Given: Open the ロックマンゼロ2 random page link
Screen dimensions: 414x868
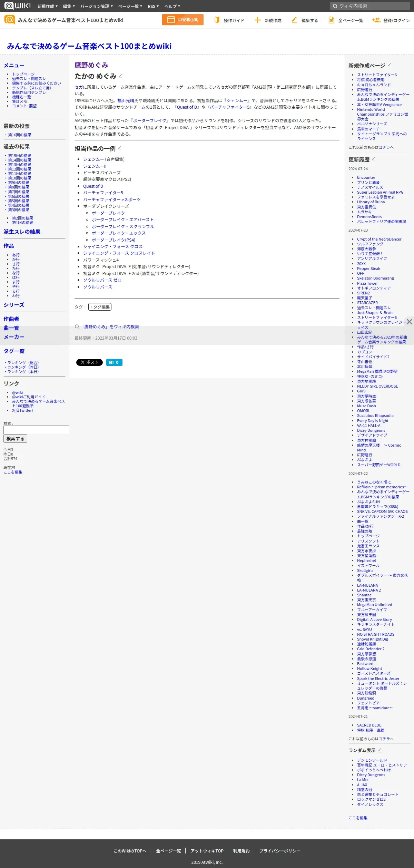Looking at the screenshot, I should (x=371, y=799).
